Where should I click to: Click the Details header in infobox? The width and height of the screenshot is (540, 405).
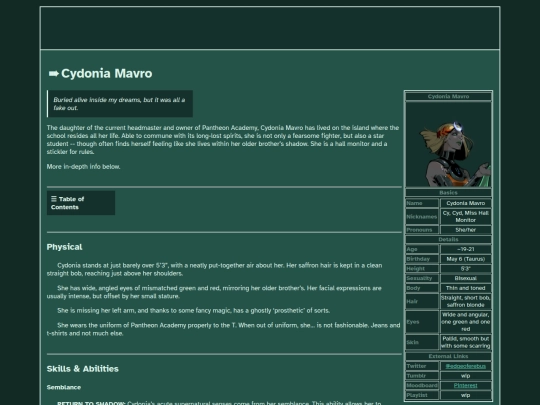click(448, 239)
